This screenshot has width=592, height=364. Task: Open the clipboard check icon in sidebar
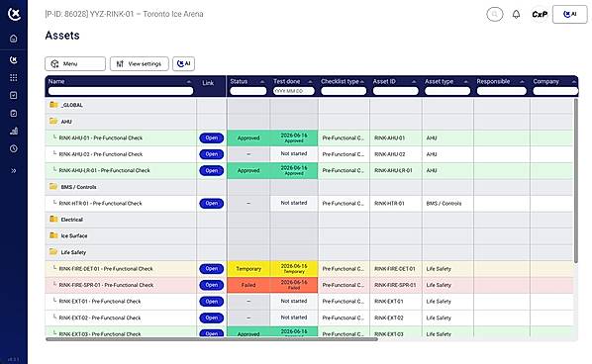14,113
